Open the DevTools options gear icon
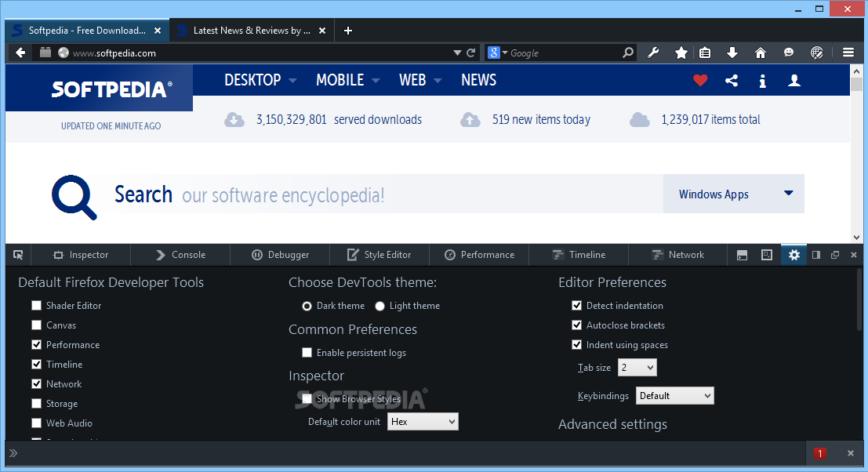The image size is (868, 472). click(794, 255)
